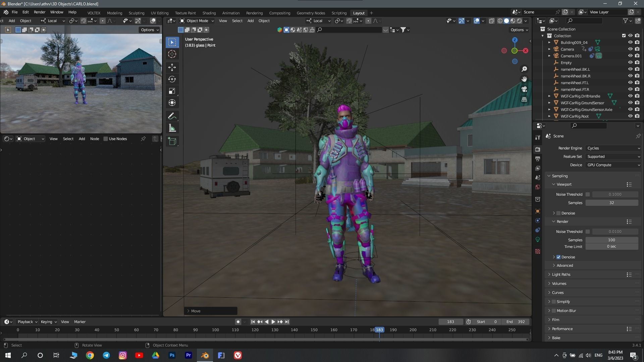Switch perspective/orthographic grid icon
This screenshot has height=362, width=644.
pyautogui.click(x=524, y=100)
